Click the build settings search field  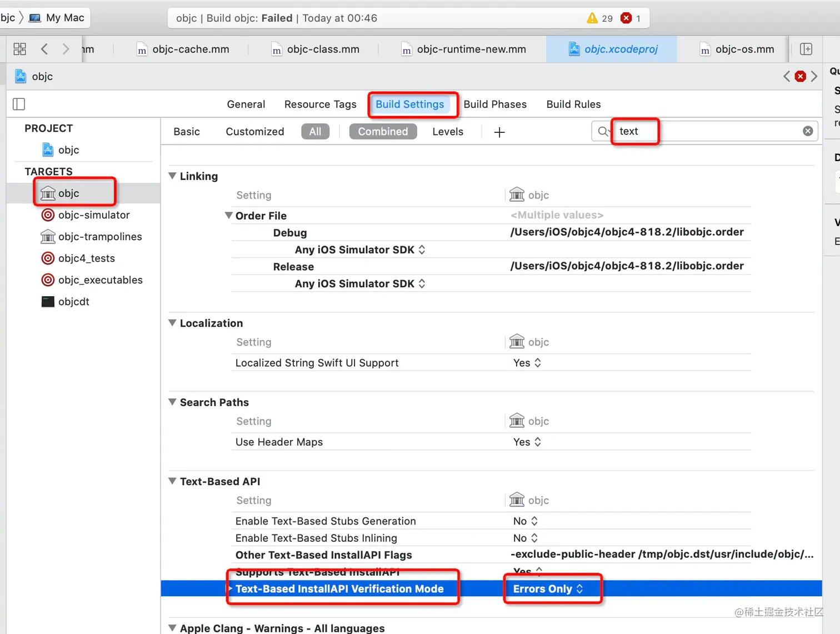[x=704, y=131]
